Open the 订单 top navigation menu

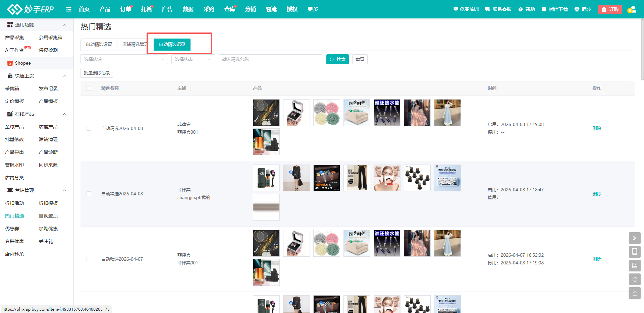click(126, 9)
